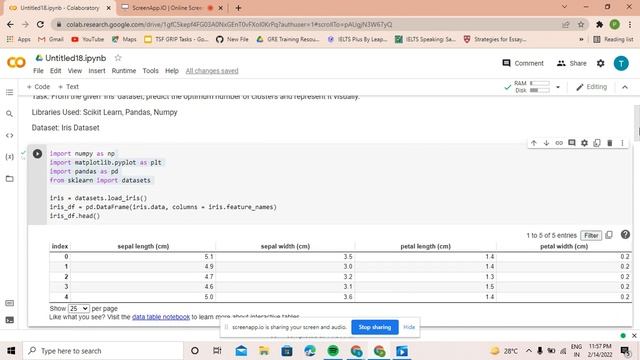Open the Editing mode dropdown
Image resolution: width=640 pixels, height=360 pixels.
point(591,87)
